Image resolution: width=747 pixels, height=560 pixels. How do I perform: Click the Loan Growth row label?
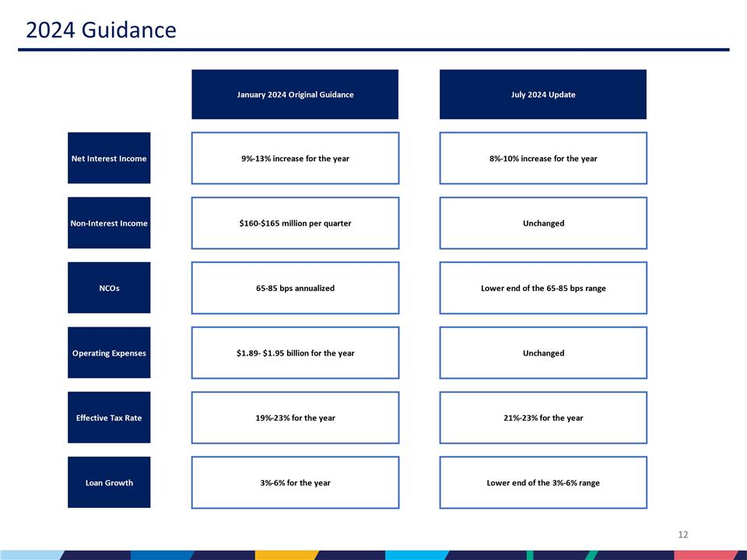[109, 482]
